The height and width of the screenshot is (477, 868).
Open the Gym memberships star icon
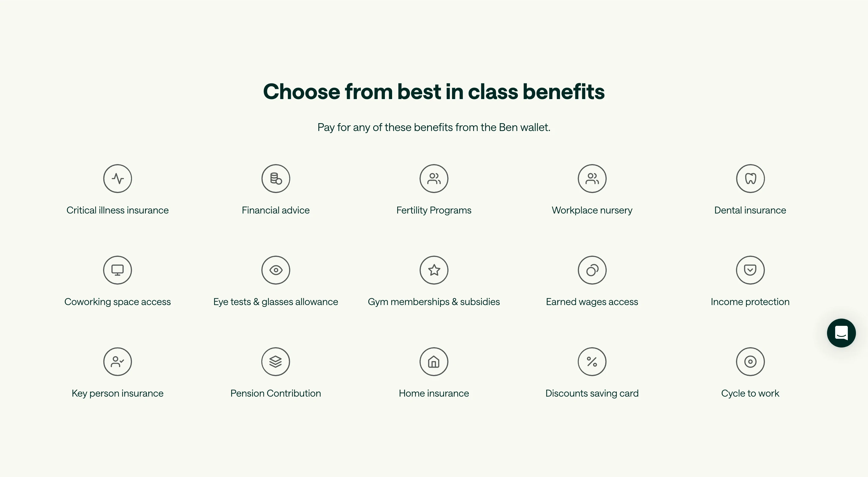434,270
